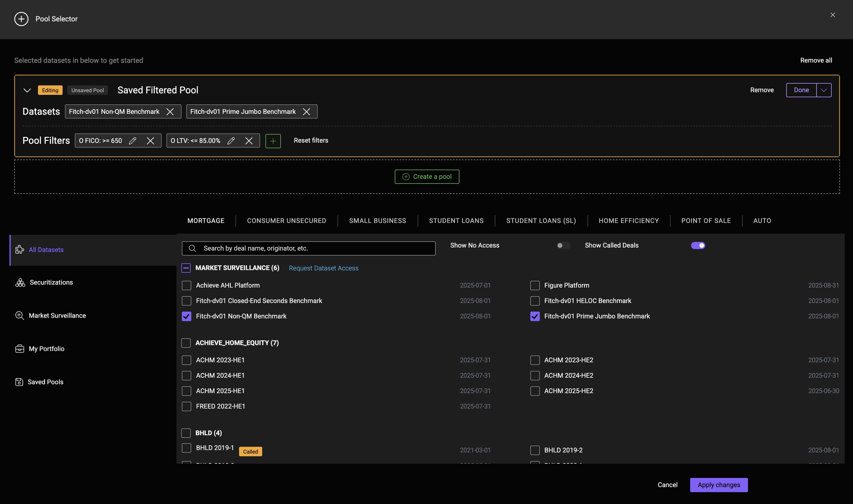The image size is (853, 504).
Task: Open Market Surveillance sidebar section
Action: [x=57, y=315]
